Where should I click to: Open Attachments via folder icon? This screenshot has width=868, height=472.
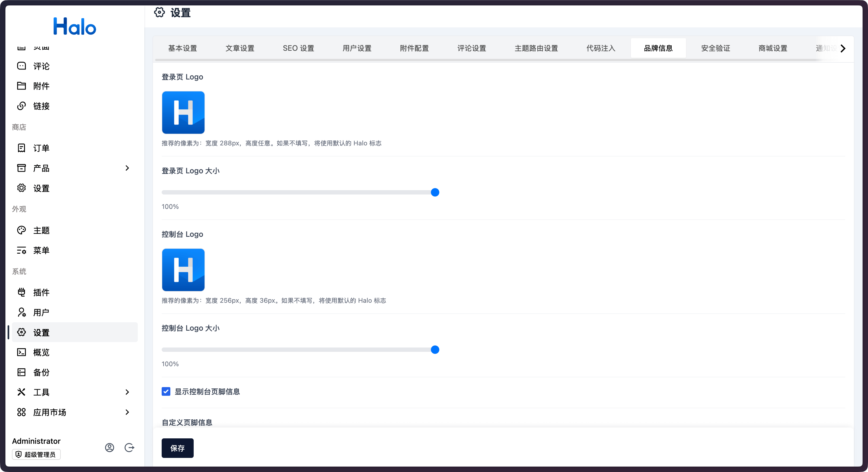coord(22,86)
